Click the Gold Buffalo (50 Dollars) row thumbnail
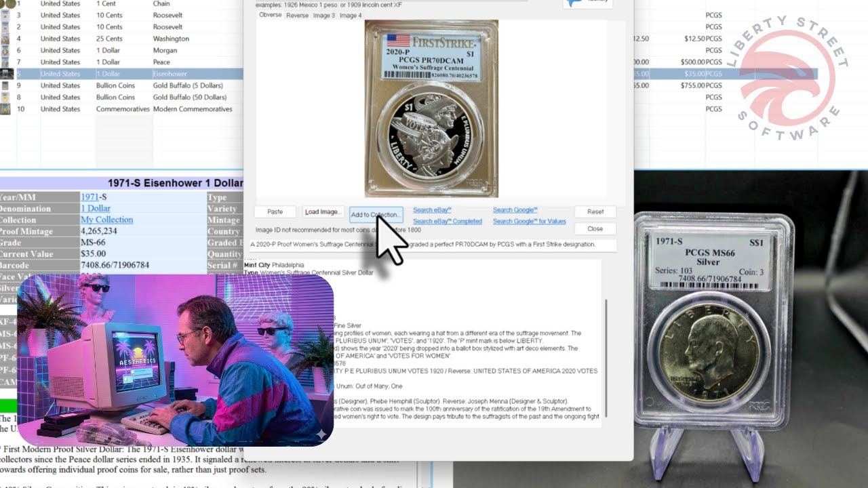This screenshot has height=488, width=868. 6,98
